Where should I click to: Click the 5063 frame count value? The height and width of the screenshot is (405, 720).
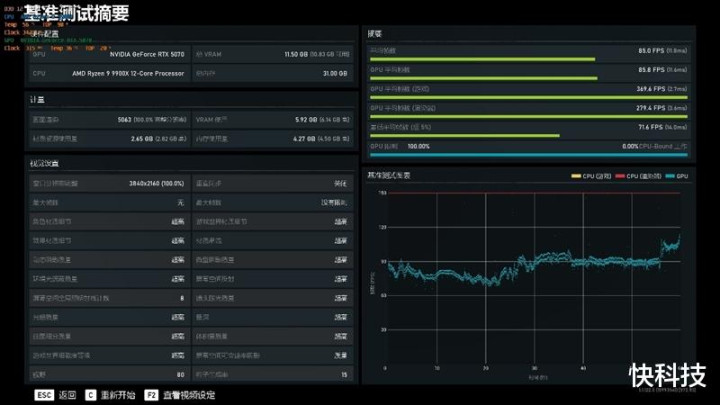click(124, 119)
